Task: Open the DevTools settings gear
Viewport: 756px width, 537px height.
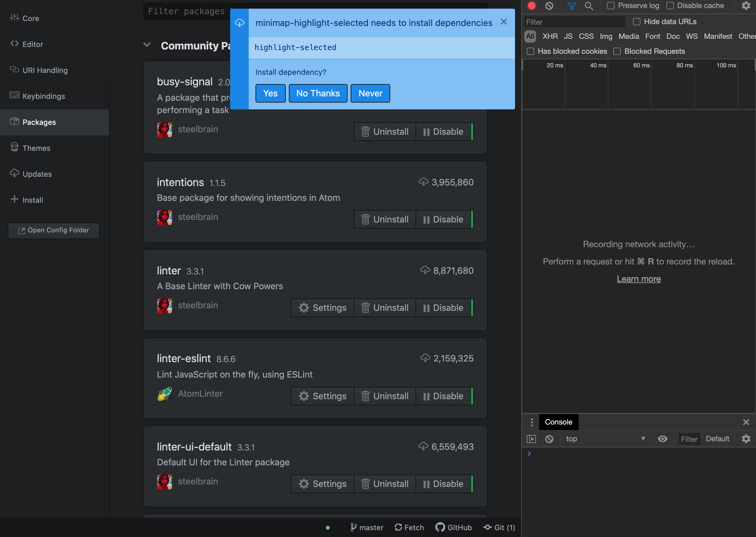Action: pyautogui.click(x=746, y=6)
